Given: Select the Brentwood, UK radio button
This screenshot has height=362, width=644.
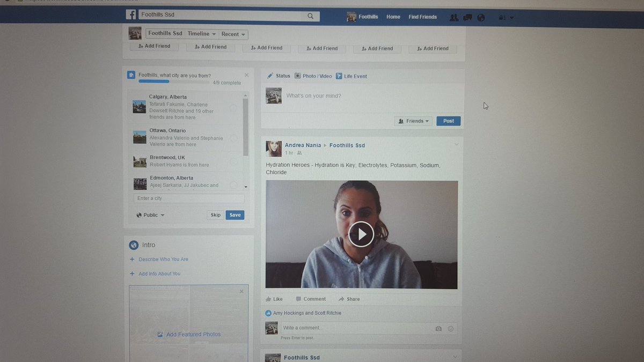Looking at the screenshot, I should click(233, 161).
